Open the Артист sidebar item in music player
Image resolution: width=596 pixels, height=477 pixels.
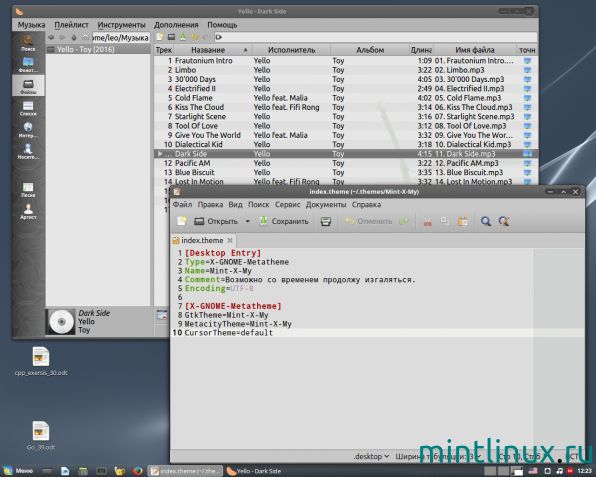coord(28,211)
